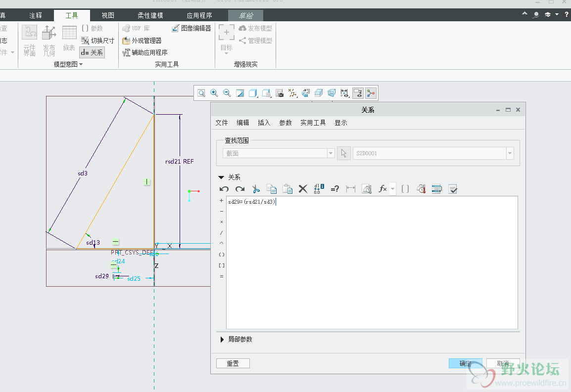The image size is (571, 392).
Task: Open Datum Display Filters dropdown
Action: click(x=292, y=93)
